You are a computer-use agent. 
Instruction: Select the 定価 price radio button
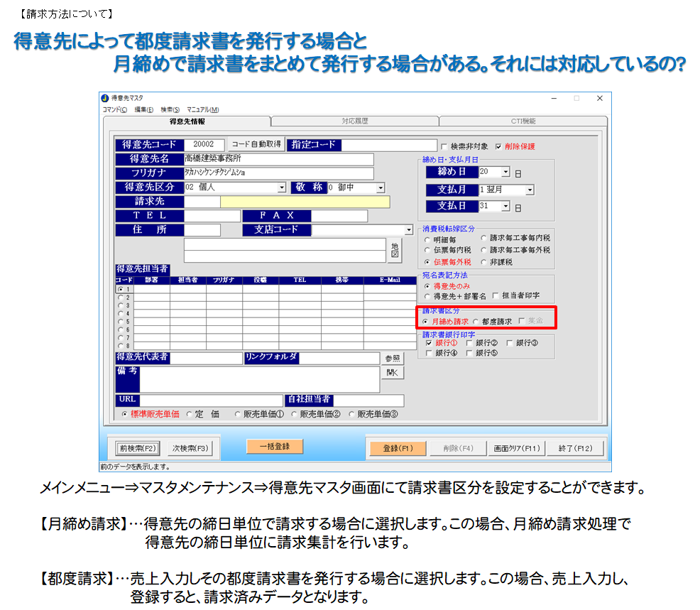pyautogui.click(x=190, y=414)
